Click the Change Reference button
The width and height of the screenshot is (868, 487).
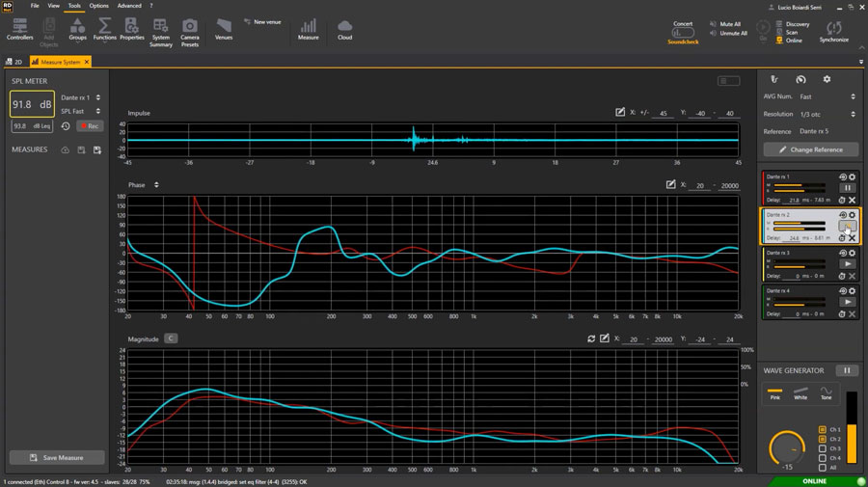point(811,149)
